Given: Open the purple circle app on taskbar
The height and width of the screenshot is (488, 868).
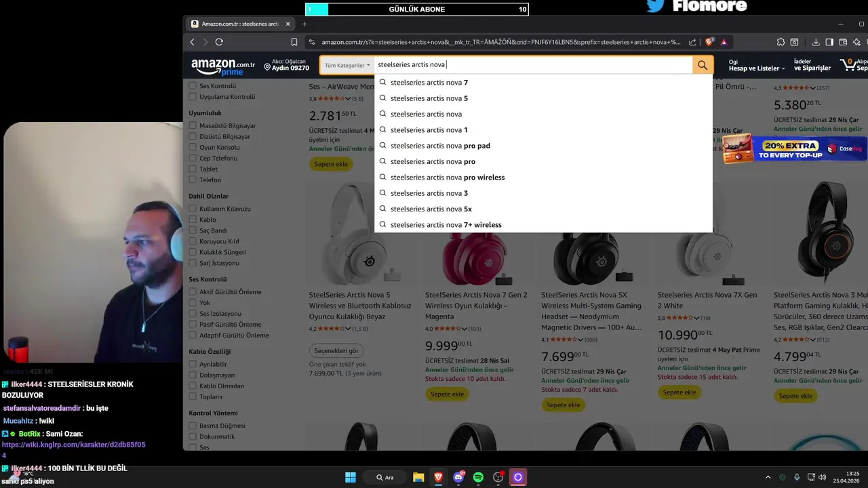Looking at the screenshot, I should [518, 477].
